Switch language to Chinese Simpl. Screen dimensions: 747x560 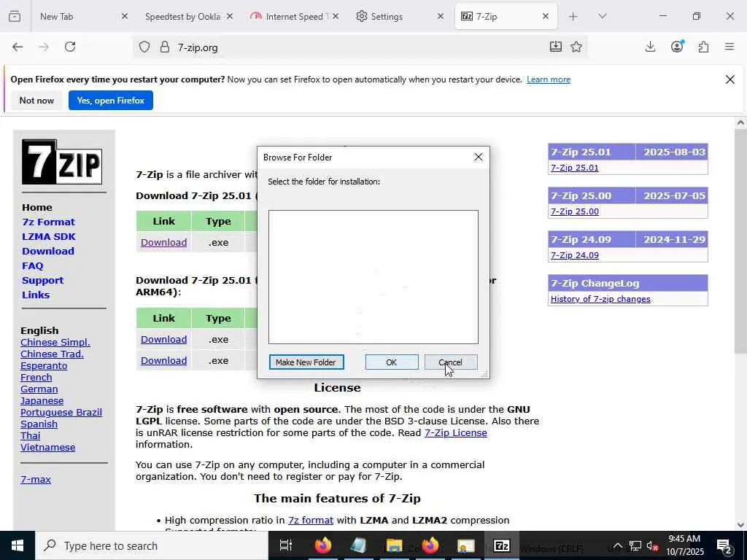55,343
